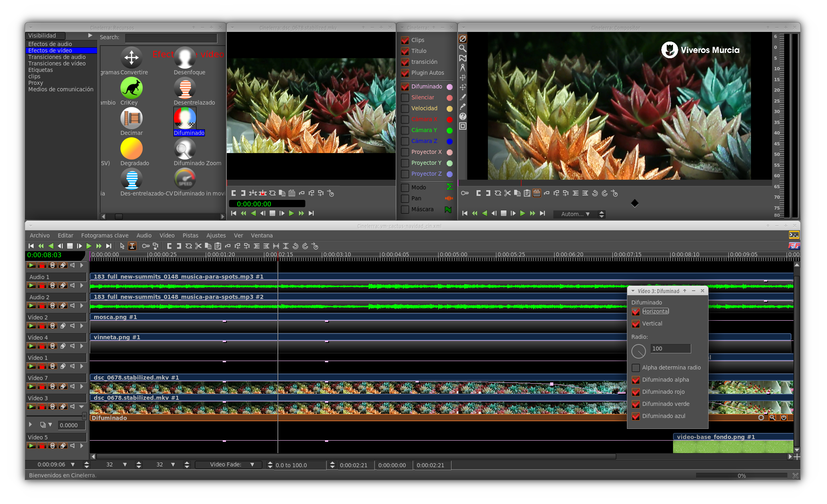Open the Pistas menu

click(x=190, y=235)
